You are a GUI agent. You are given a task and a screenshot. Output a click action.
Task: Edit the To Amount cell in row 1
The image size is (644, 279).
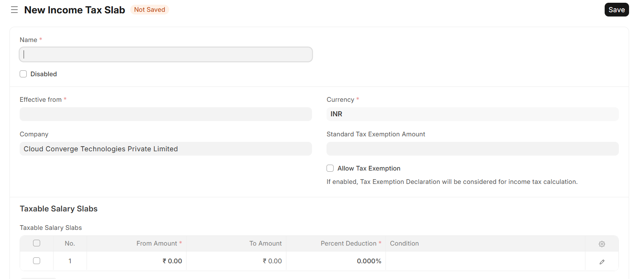click(236, 261)
